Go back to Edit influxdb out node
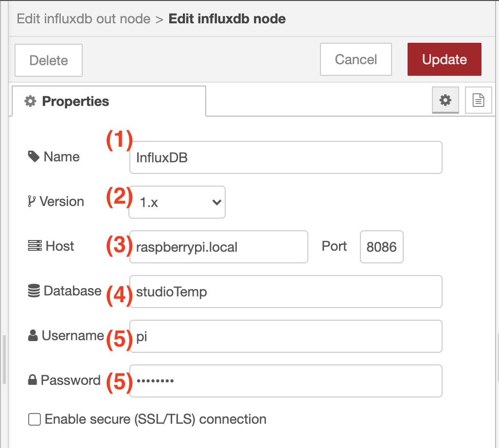This screenshot has height=448, width=499. (x=83, y=19)
